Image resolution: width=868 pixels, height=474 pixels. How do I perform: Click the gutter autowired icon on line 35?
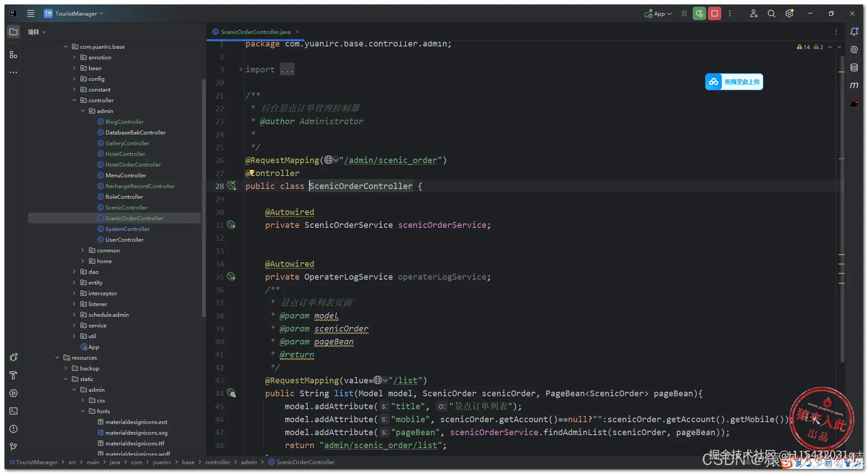[x=231, y=277]
